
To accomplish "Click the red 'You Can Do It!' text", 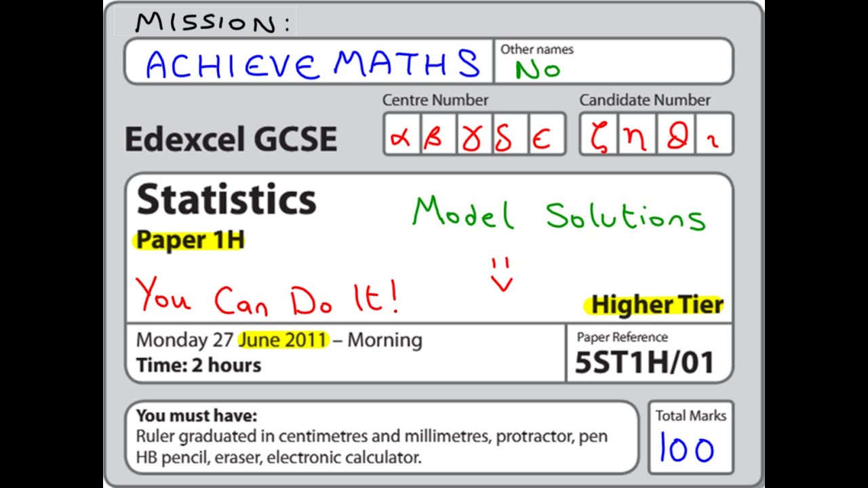I will point(267,296).
